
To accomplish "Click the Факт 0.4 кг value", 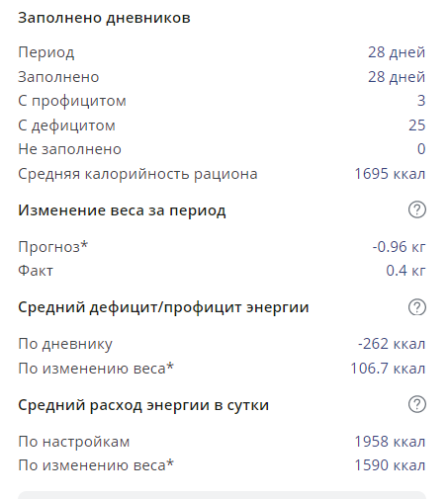I will [x=405, y=271].
